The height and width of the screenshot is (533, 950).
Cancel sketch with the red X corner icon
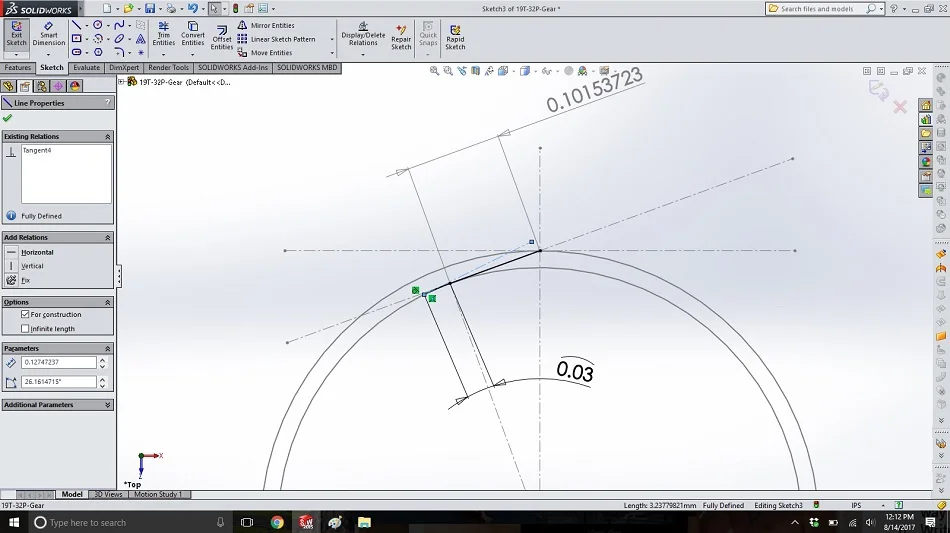(900, 107)
